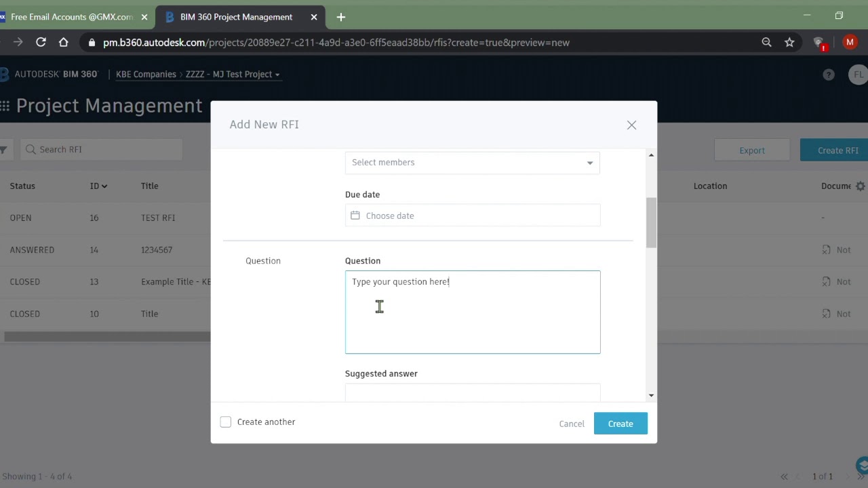Click the Suggested answer field
The image size is (868, 488).
[473, 393]
